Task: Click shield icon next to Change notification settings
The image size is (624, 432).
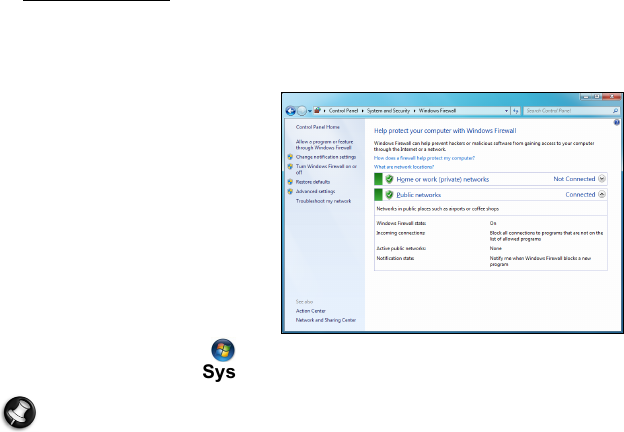Action: [290, 157]
